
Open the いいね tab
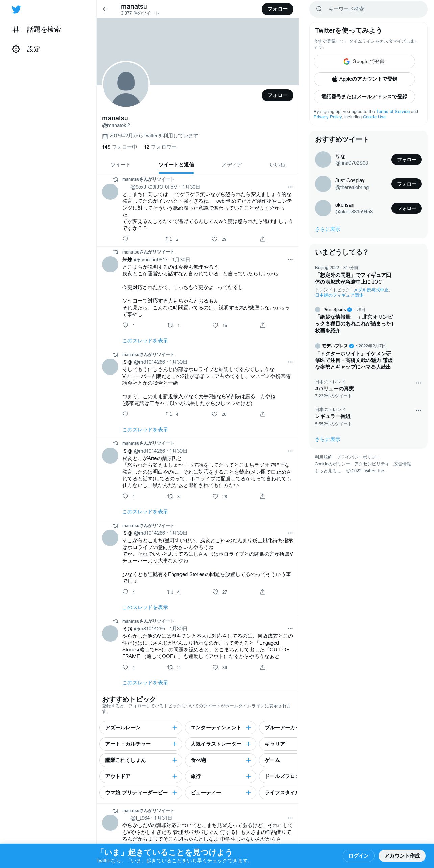click(277, 165)
